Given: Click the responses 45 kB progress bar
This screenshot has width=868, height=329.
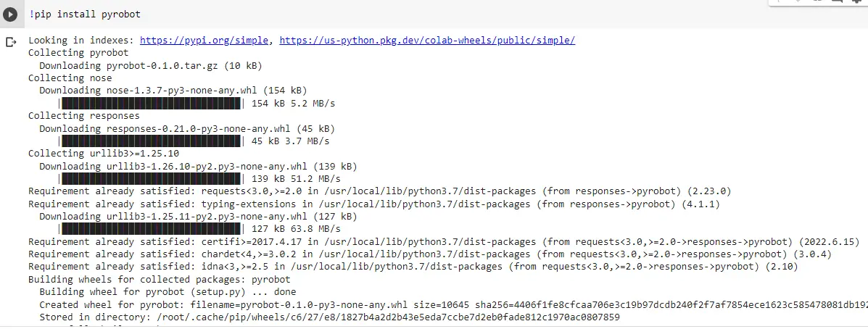Looking at the screenshot, I should click(x=150, y=141).
